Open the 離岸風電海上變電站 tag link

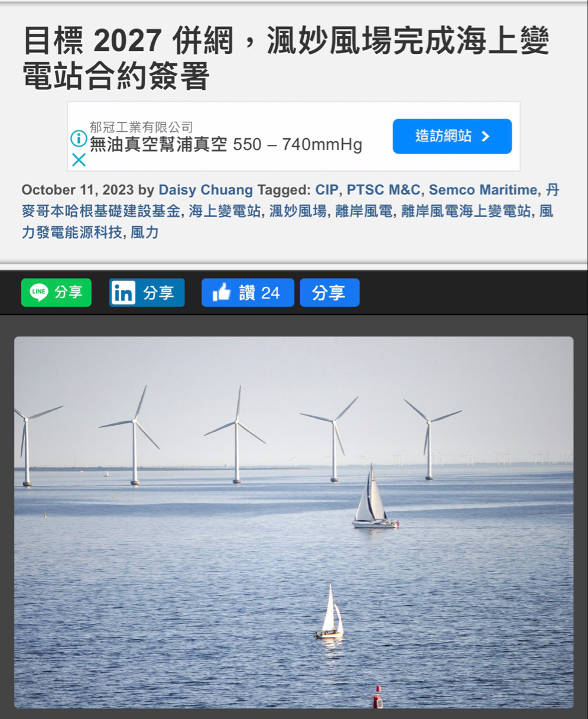pos(466,211)
